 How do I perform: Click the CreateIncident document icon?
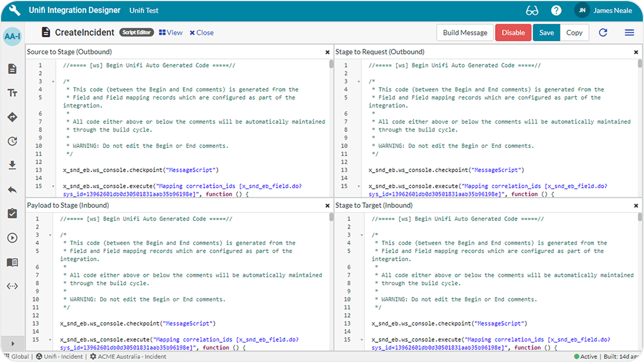tap(46, 32)
